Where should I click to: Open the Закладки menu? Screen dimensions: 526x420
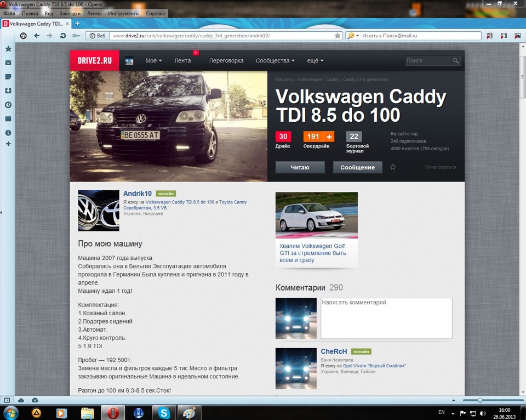pyautogui.click(x=70, y=13)
